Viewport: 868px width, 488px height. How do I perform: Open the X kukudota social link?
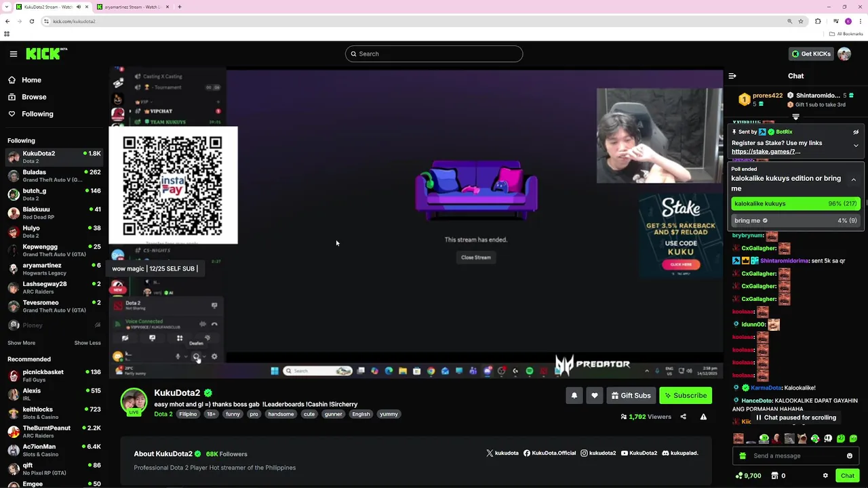coord(502,453)
